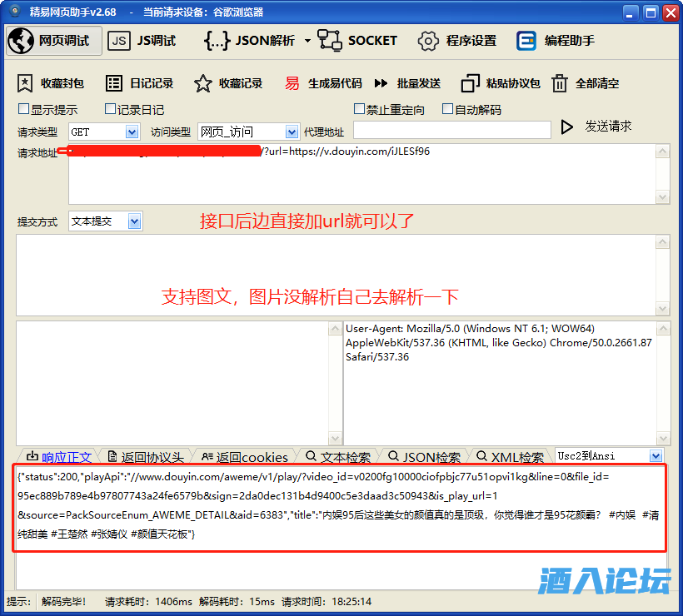This screenshot has width=683, height=616.
Task: Open the 程序设置 settings page
Action: (457, 41)
